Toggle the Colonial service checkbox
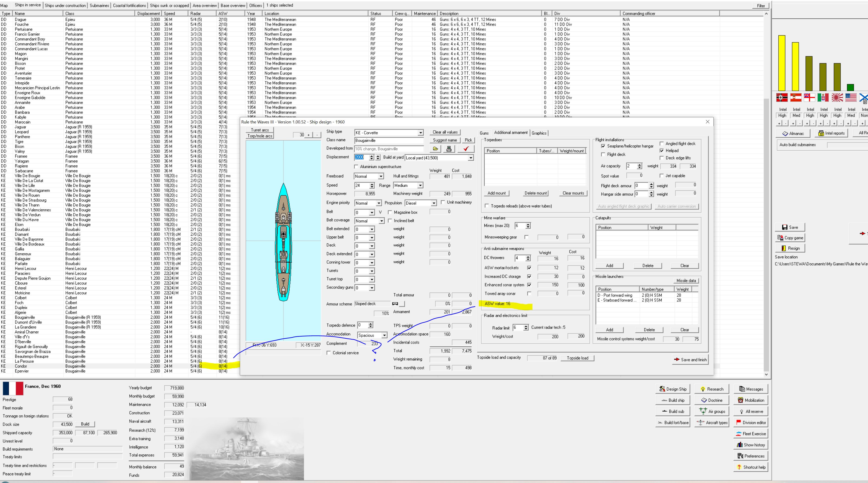Image resolution: width=868 pixels, height=483 pixels. (329, 353)
